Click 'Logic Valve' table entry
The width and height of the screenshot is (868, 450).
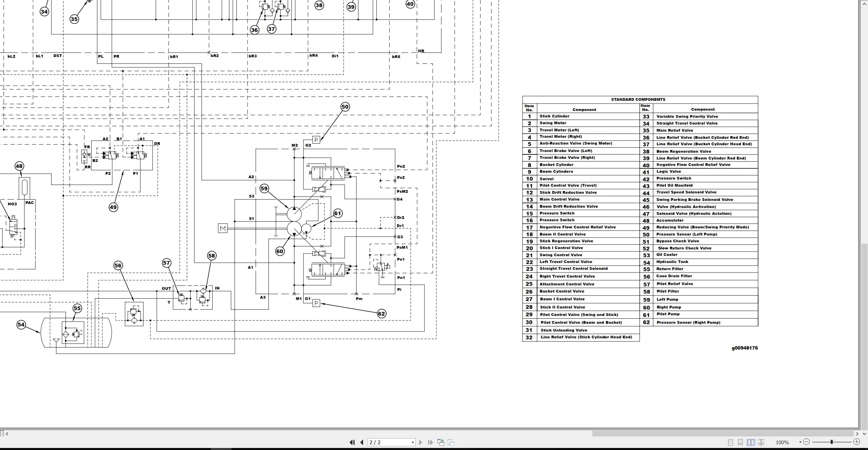pyautogui.click(x=669, y=171)
